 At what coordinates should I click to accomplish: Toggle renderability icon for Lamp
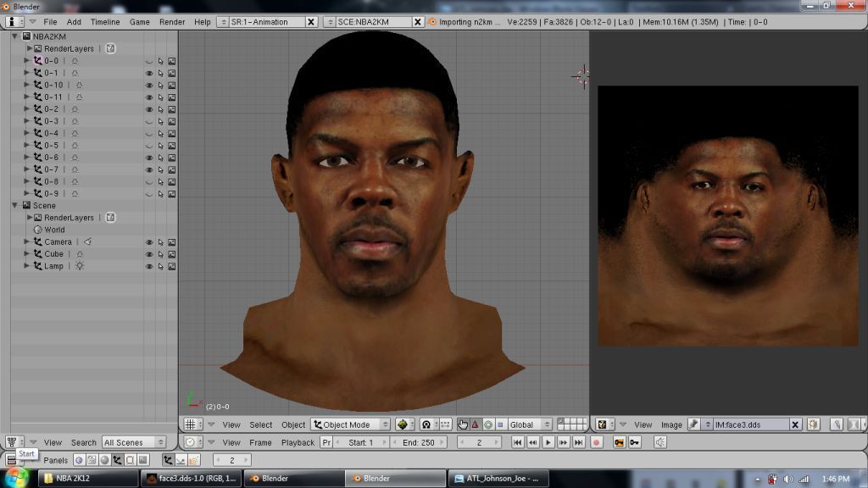[x=172, y=267]
